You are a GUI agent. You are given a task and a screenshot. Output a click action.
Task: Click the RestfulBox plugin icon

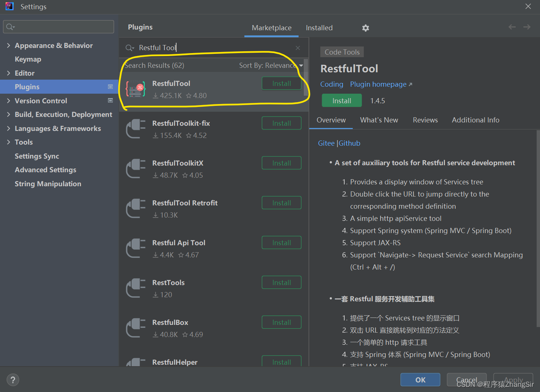[135, 328]
